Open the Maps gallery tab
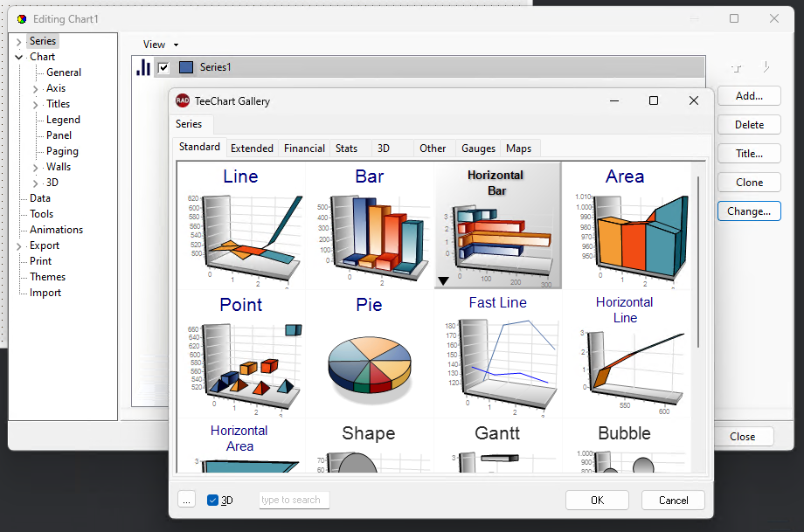Screen dimensions: 804x532 coord(519,149)
